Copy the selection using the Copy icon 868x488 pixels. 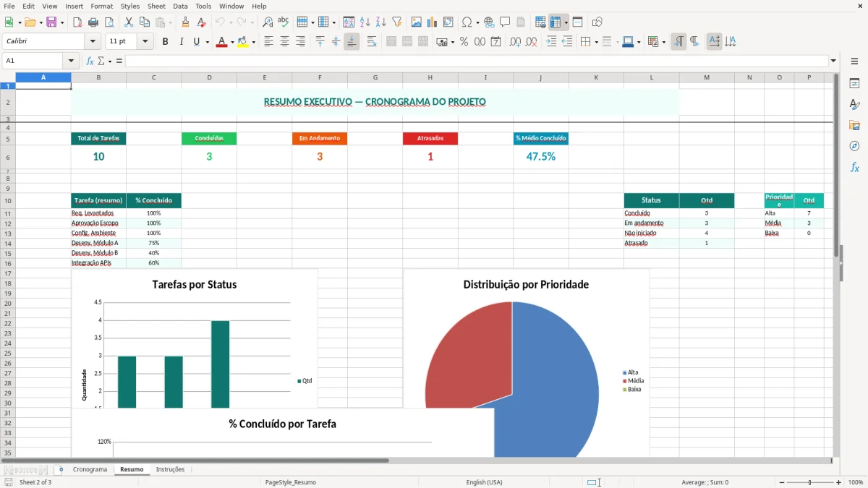pos(145,22)
